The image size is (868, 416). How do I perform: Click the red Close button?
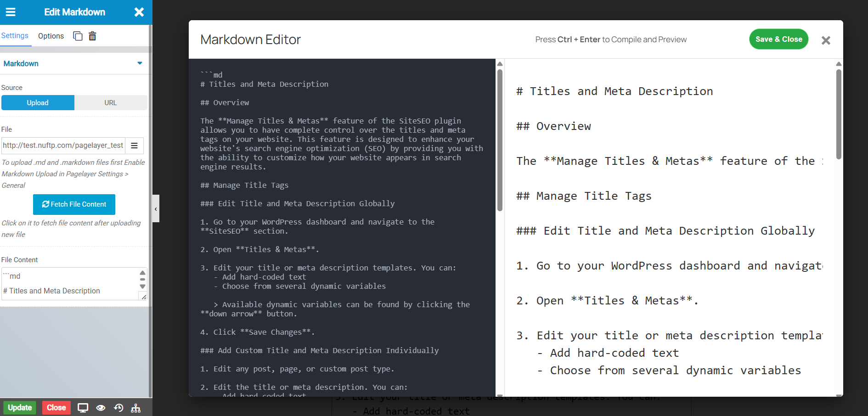pyautogui.click(x=56, y=408)
